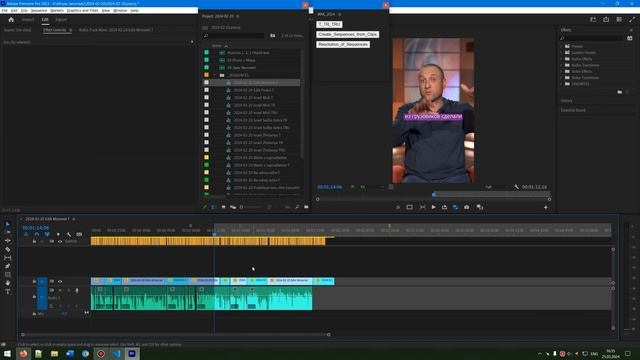Image resolution: width=640 pixels, height=360 pixels.
Task: Add marker in the timeline header
Action: tap(58, 234)
